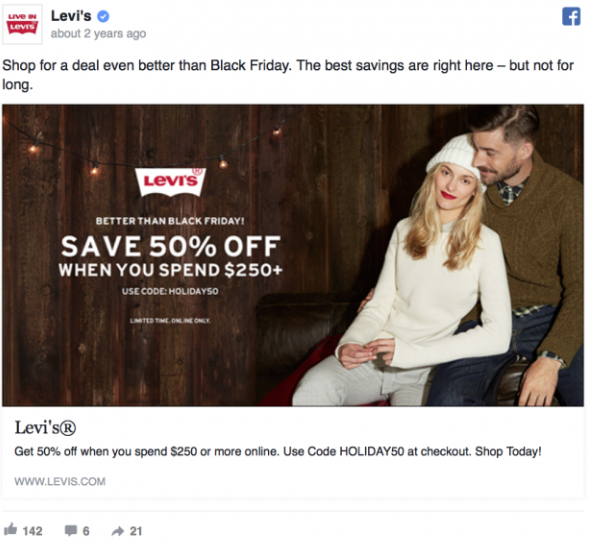
Task: Click the Levi's® ad headline
Action: coord(45,428)
